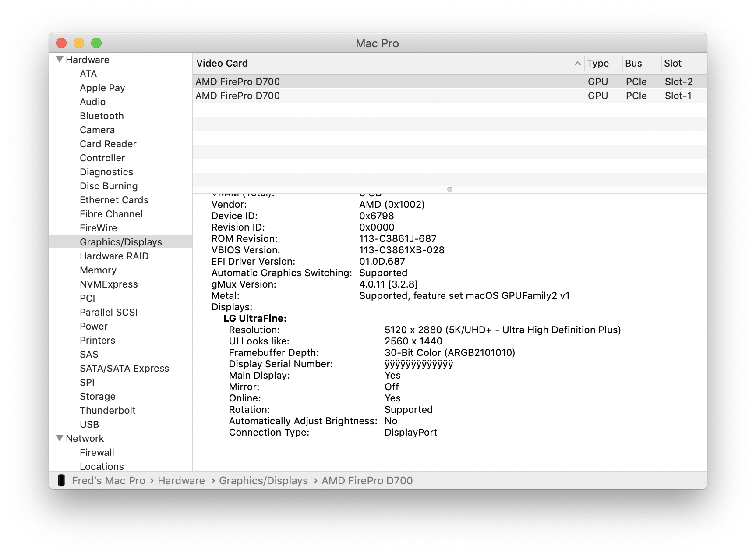Click the green zoom window button
This screenshot has height=554, width=756.
pyautogui.click(x=96, y=43)
